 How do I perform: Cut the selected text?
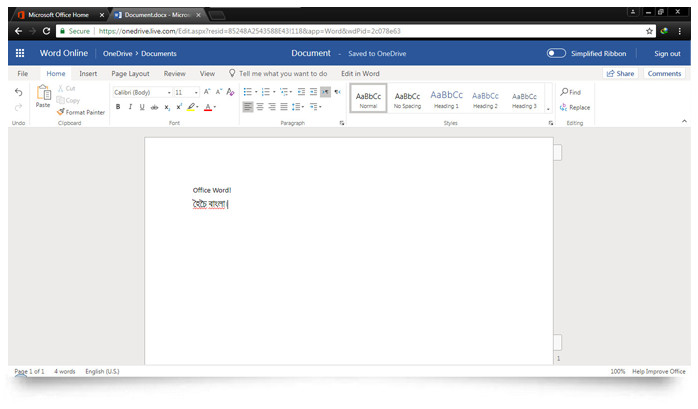67,89
